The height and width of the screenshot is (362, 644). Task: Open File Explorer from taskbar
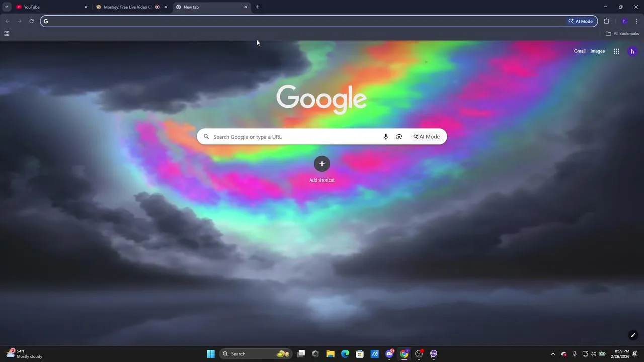pyautogui.click(x=330, y=354)
